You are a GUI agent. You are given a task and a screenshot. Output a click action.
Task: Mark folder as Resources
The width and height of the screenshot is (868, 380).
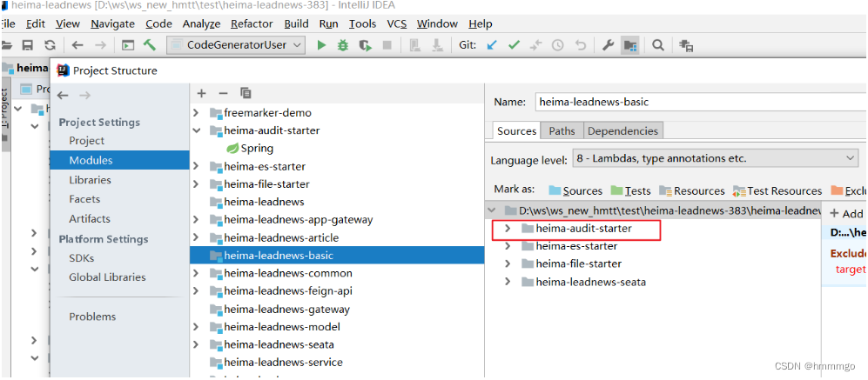tap(691, 190)
